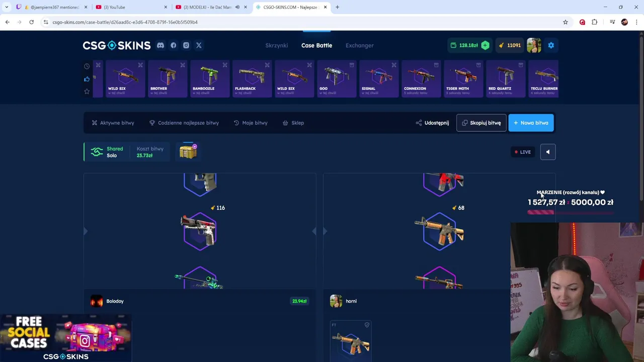Image resolution: width=644 pixels, height=362 pixels.
Task: Open the Case Battle section
Action: point(316,45)
